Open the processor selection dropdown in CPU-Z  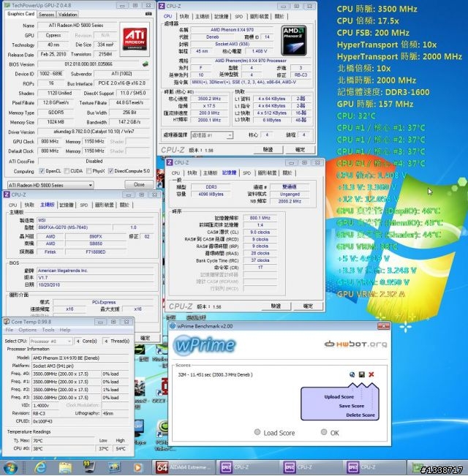coord(212,135)
